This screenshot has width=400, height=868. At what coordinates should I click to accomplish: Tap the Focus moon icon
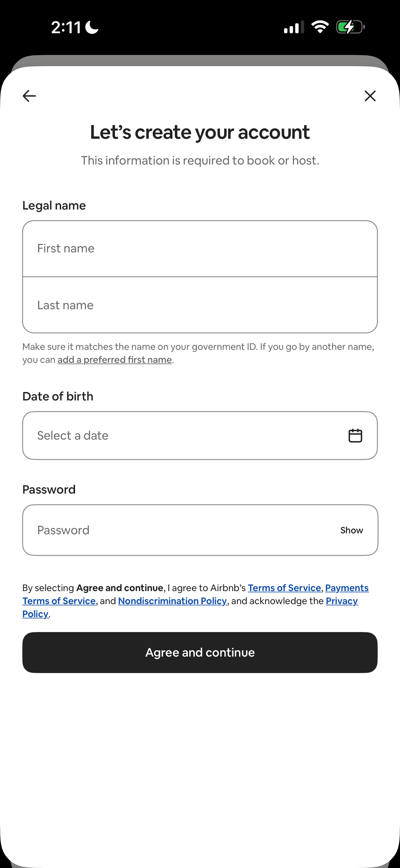91,27
